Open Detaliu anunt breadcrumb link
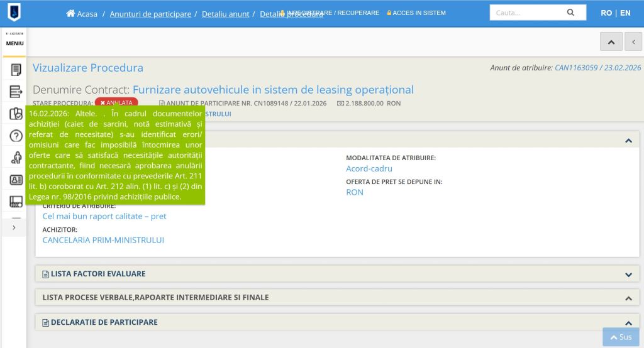This screenshot has height=348, width=644. click(x=225, y=14)
